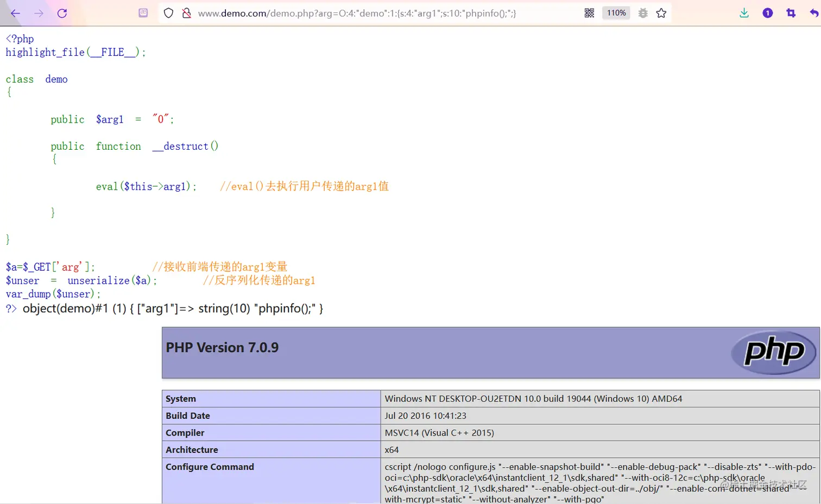Select the tracking protection shield icon
Screen dimensions: 821x504
pos(168,13)
